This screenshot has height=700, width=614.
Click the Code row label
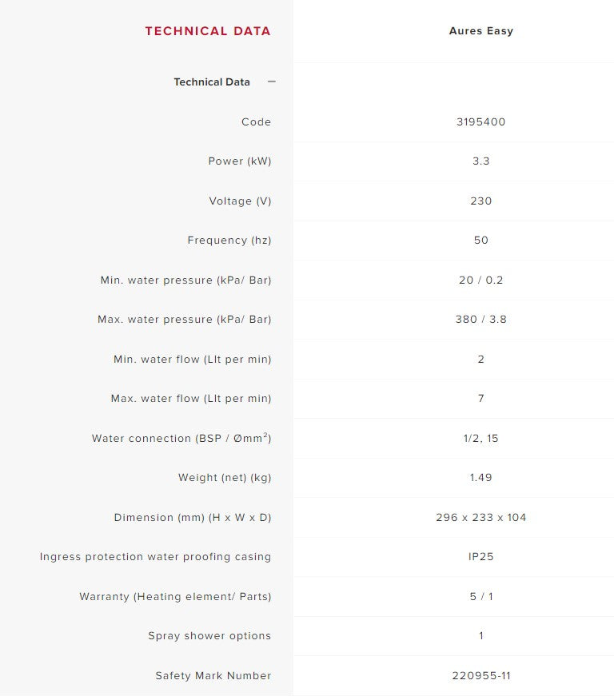(x=257, y=122)
